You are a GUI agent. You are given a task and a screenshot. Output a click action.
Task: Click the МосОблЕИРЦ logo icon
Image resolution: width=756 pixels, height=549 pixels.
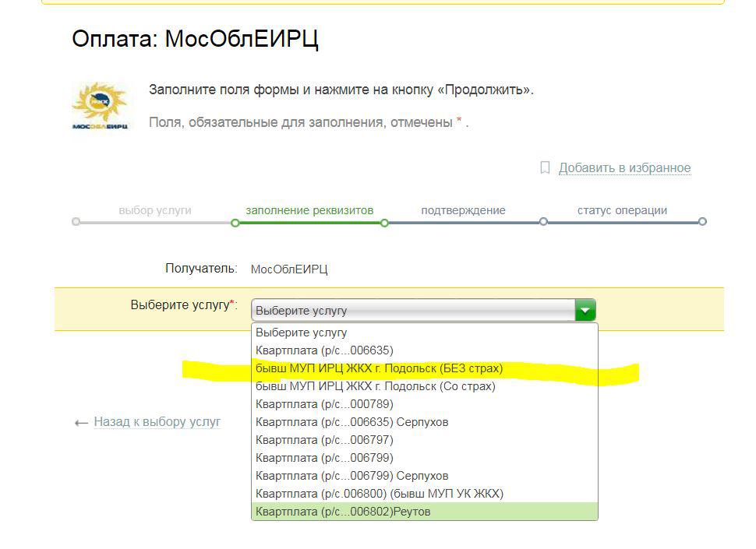[101, 104]
